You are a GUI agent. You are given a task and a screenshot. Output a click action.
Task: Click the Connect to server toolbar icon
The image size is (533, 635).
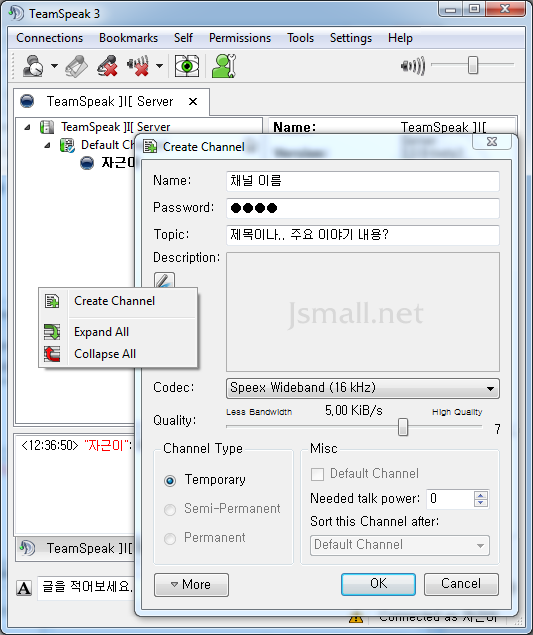click(33, 66)
